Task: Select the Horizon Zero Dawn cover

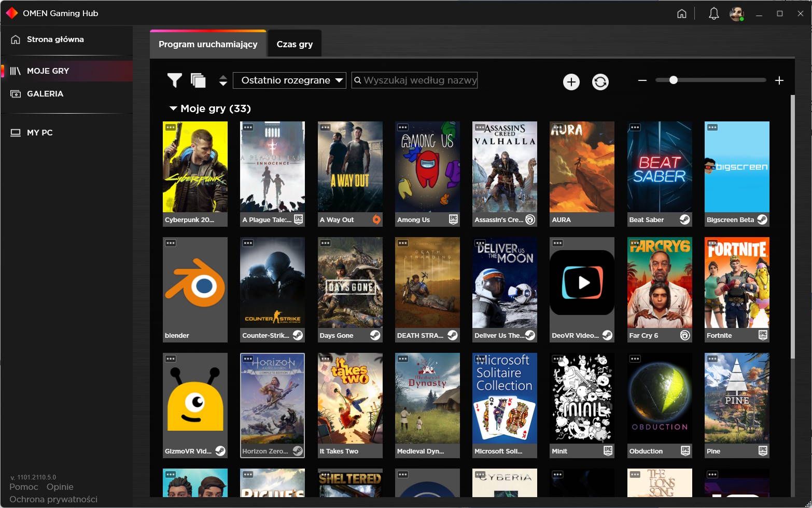Action: click(x=272, y=399)
